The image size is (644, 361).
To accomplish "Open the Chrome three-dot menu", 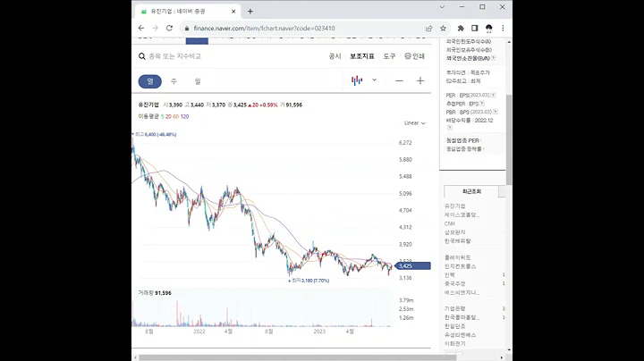I will pos(503,28).
